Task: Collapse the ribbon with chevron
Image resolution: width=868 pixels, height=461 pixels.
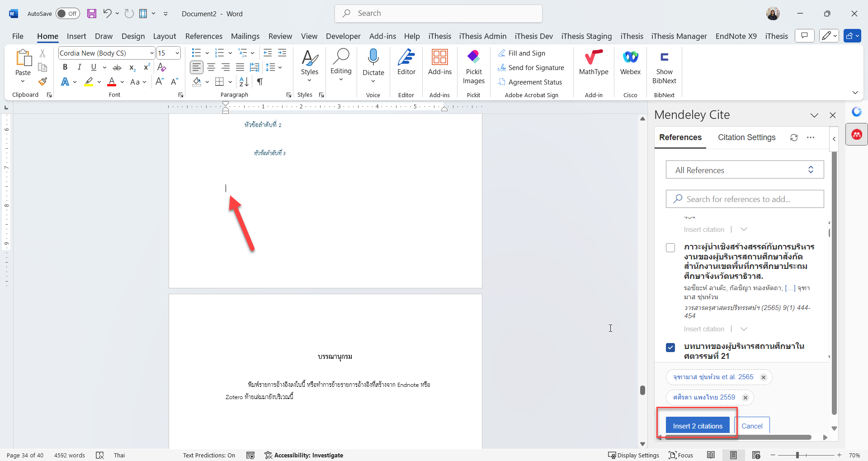Action: (855, 93)
